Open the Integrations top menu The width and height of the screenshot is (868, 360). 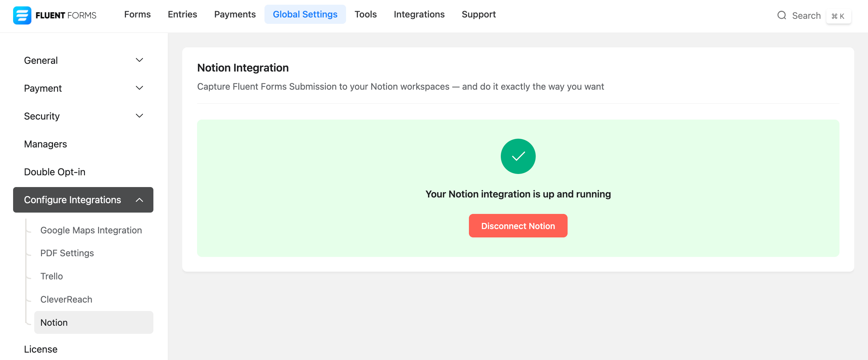[x=419, y=14]
